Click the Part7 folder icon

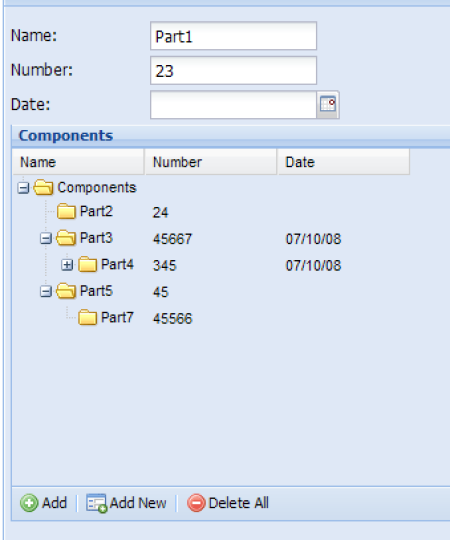(x=87, y=317)
